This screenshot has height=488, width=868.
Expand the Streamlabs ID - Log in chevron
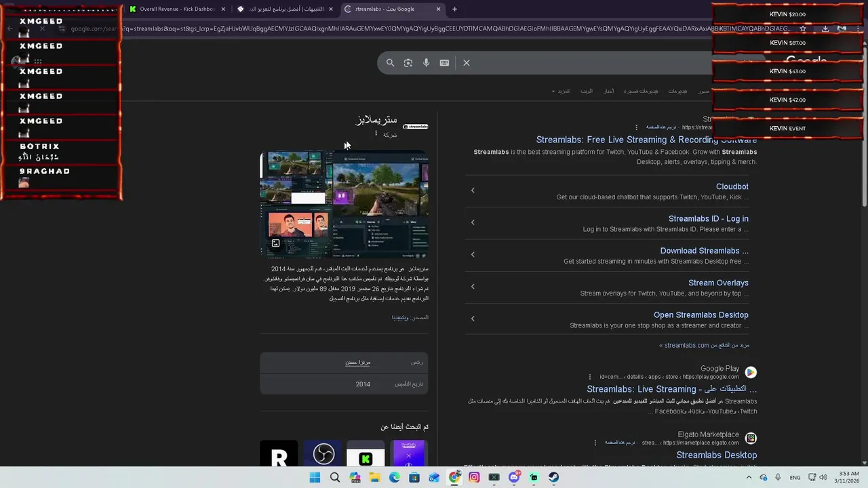tap(473, 222)
